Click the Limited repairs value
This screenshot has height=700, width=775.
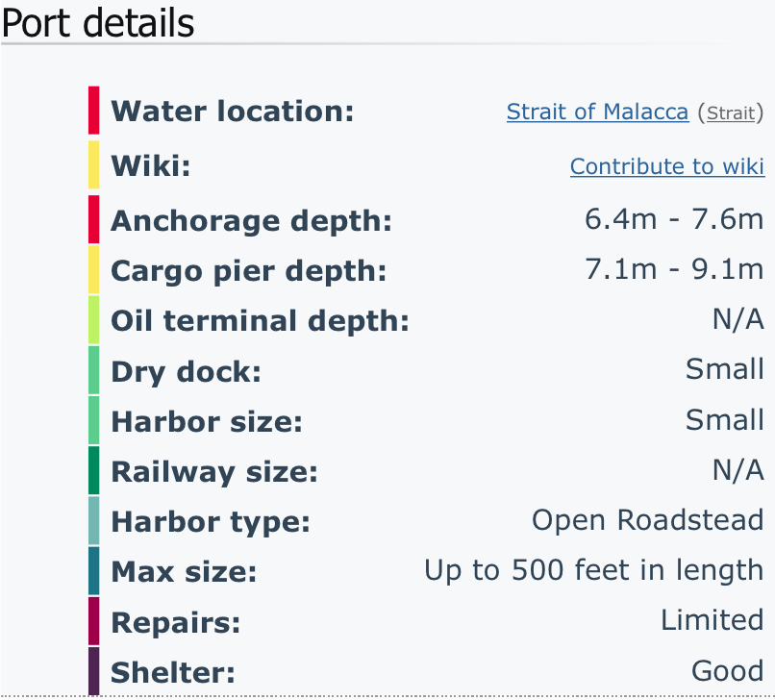(x=712, y=620)
